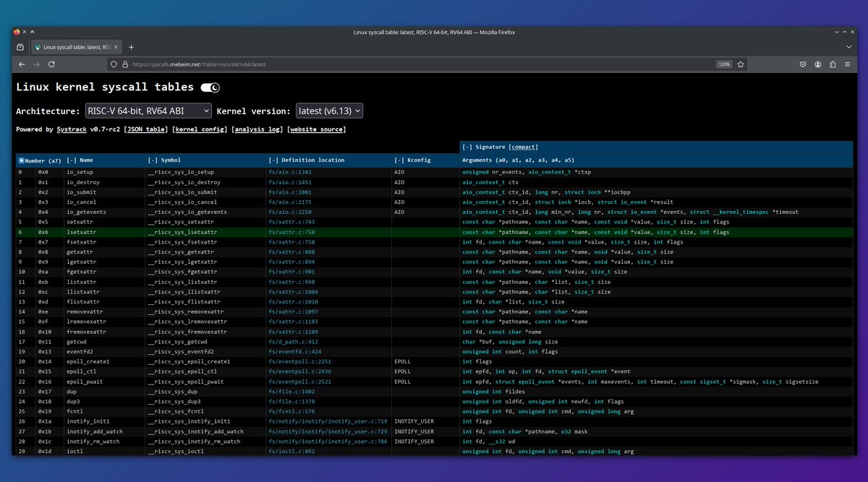The image size is (868, 482).
Task: Select the Linux syscall table tab
Action: point(77,47)
